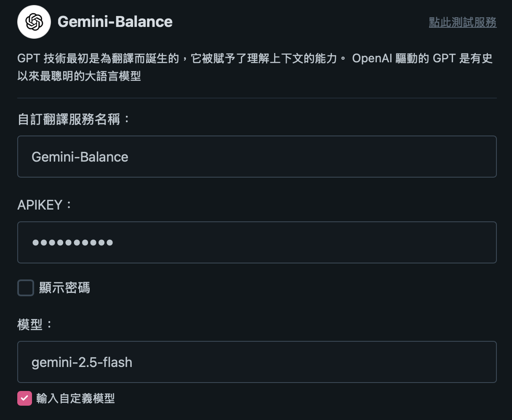Image resolution: width=512 pixels, height=420 pixels.
Task: Focus the gemini-2.5-flash model input field
Action: coord(257,362)
